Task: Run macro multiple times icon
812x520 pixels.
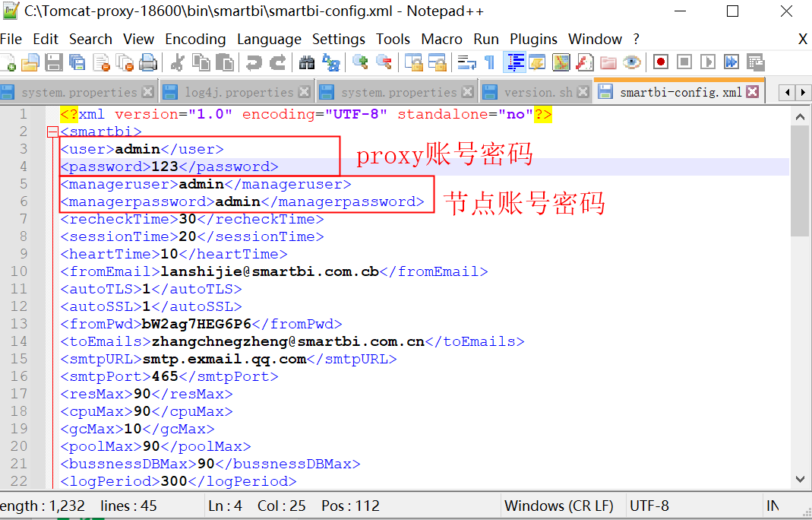Action: (x=731, y=63)
